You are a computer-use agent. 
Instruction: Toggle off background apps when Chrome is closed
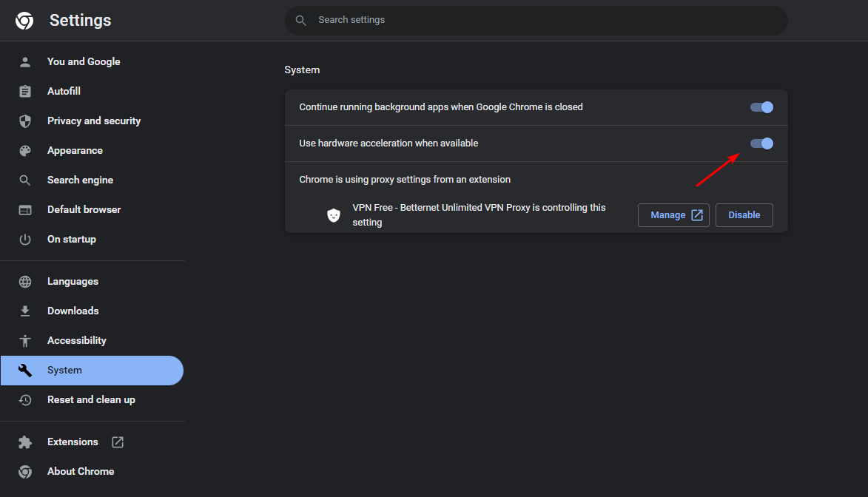click(x=761, y=107)
